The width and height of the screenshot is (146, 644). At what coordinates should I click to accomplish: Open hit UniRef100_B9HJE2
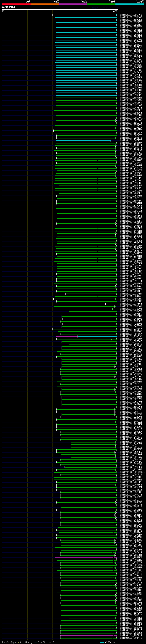[x=131, y=20]
